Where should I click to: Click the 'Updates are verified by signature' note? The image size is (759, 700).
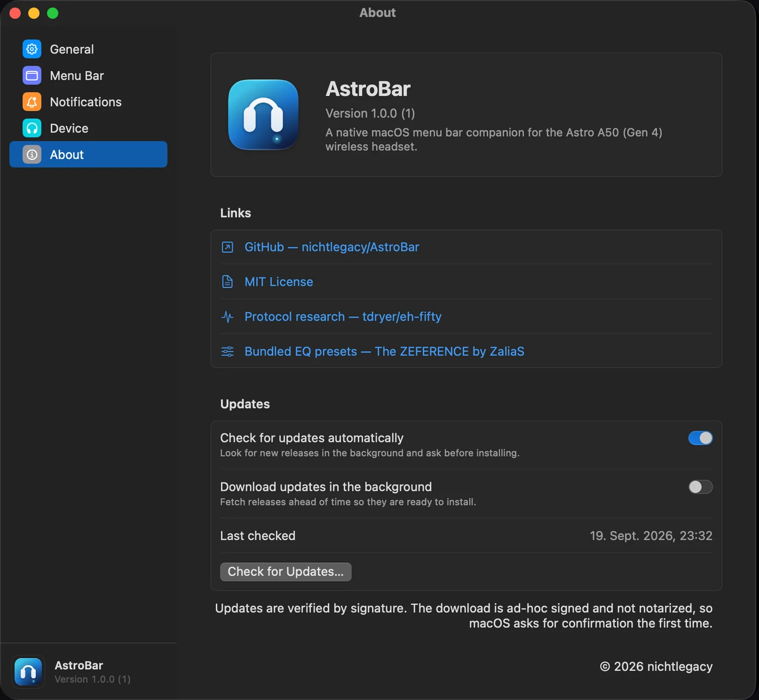pos(464,616)
